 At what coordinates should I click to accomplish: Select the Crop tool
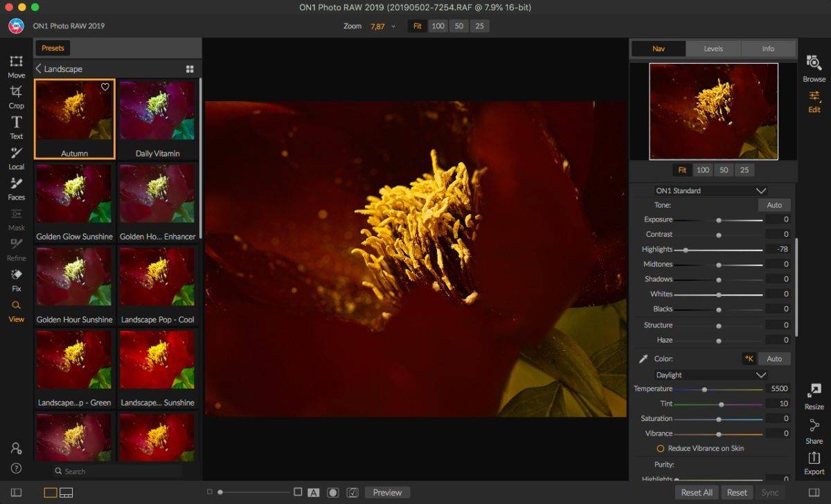(16, 96)
